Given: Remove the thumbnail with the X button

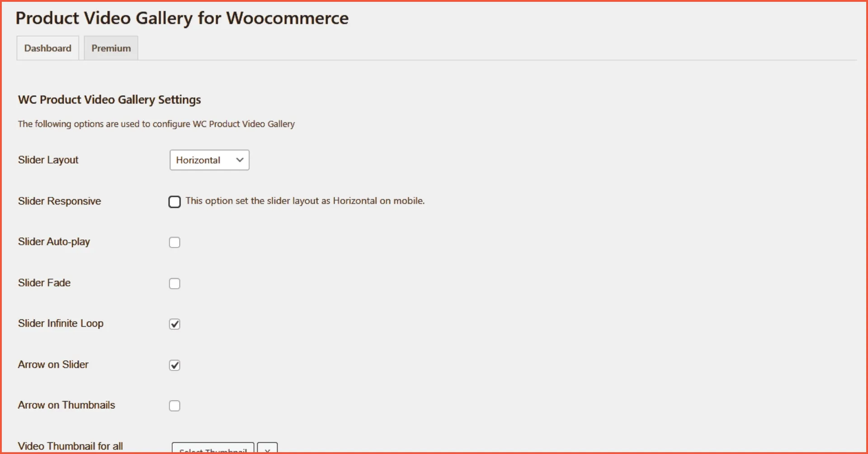Looking at the screenshot, I should [x=267, y=449].
